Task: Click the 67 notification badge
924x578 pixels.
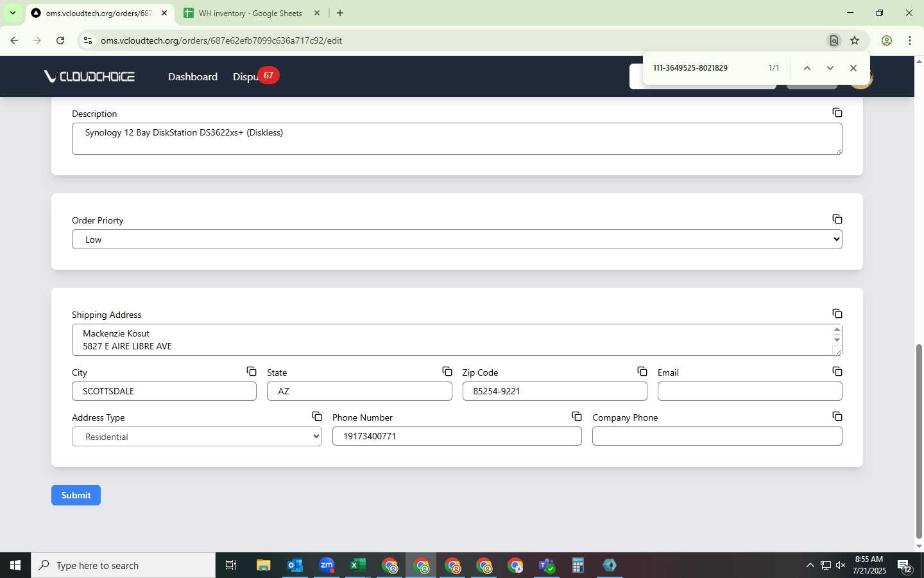Action: coord(268,75)
